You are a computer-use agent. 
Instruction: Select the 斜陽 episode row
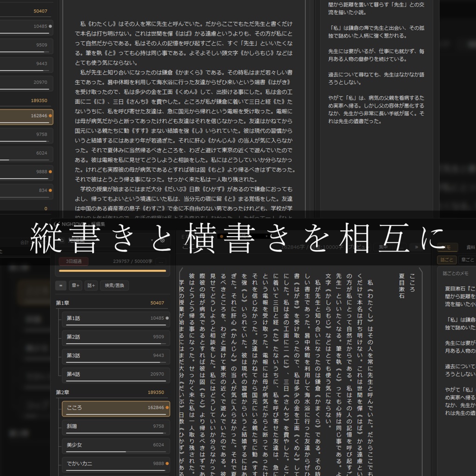pos(116,427)
